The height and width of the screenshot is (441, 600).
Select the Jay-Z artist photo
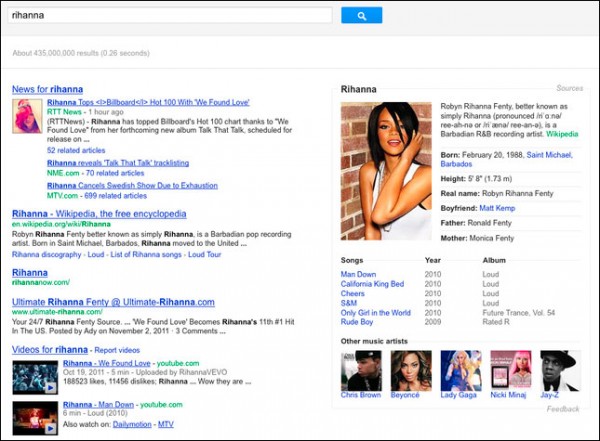click(559, 370)
